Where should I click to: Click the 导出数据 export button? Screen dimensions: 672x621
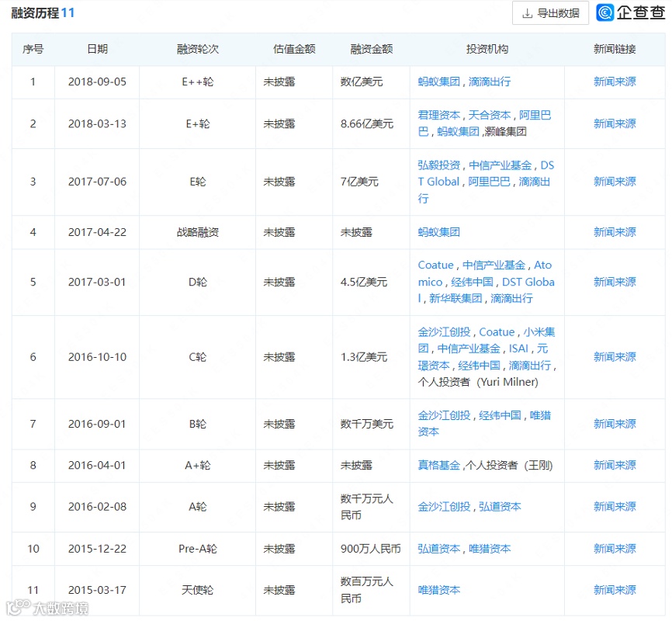pyautogui.click(x=550, y=13)
